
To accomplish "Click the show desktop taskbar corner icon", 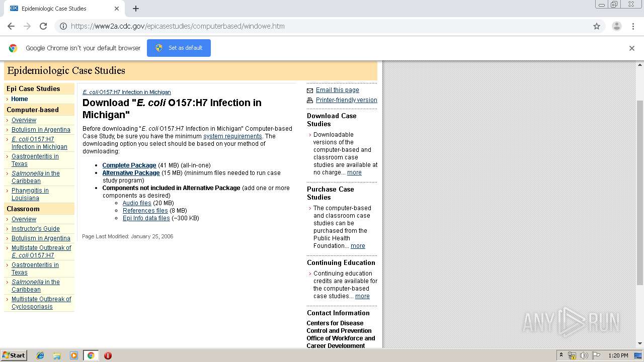I will pyautogui.click(x=638, y=355).
